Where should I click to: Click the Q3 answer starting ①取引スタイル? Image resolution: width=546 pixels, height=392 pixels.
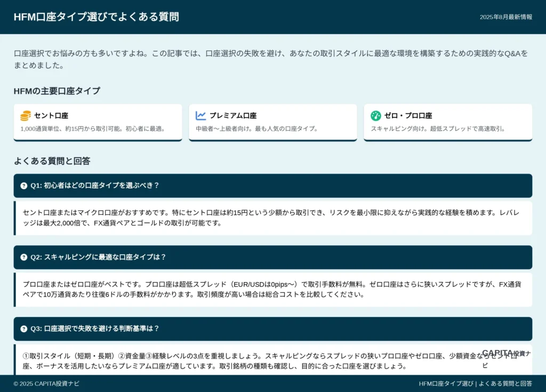point(274,360)
